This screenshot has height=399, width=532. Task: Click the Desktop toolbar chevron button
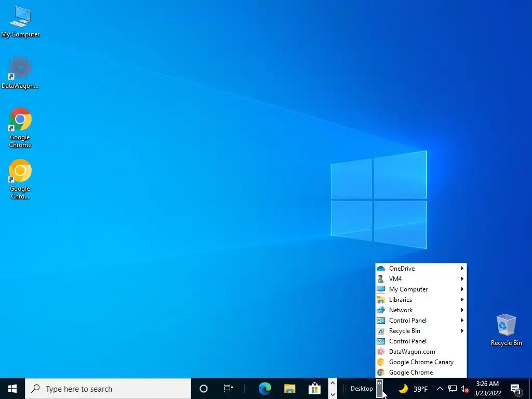click(379, 389)
